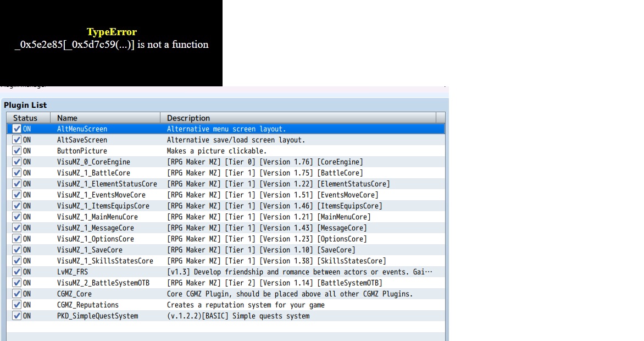Uncheck the CGMZ_Core plugin checkbox
Viewport: 644px width, 341px height.
pos(17,294)
